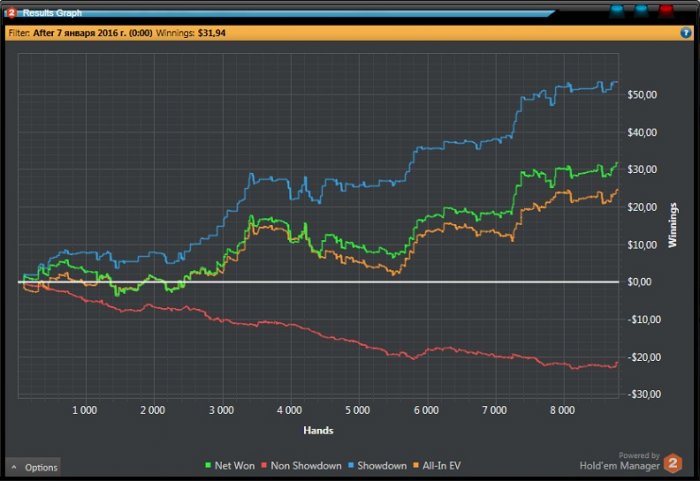
Task: Click the 5 000 hands axis label
Action: click(x=358, y=410)
